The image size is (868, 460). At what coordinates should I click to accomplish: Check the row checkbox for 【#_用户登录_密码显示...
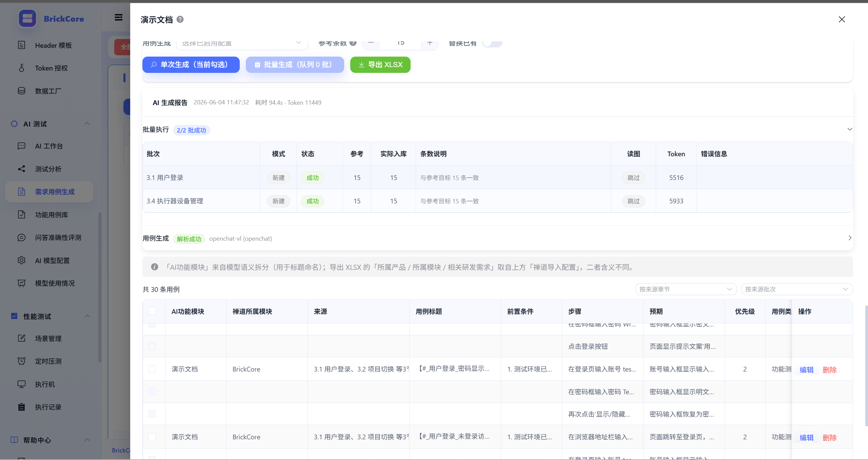coord(152,369)
